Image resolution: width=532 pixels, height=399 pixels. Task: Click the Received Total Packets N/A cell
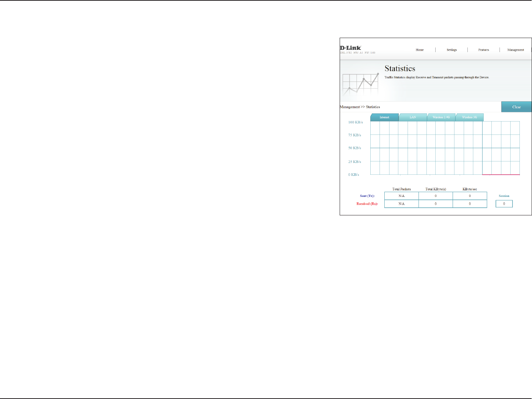click(401, 204)
